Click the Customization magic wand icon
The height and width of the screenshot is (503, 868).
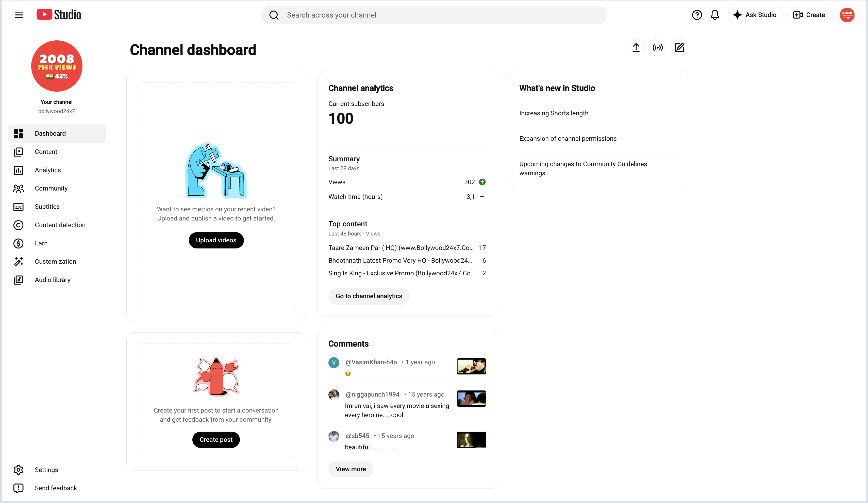pyautogui.click(x=18, y=261)
